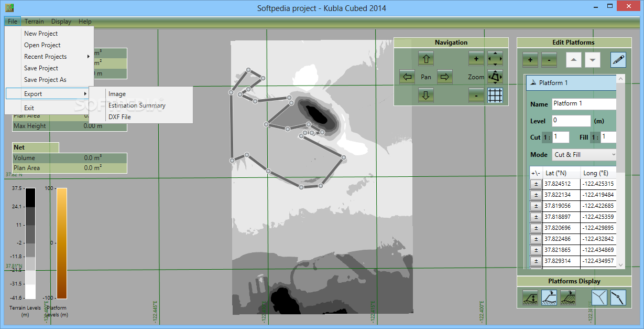Screen dimensions: 644x329
Task: Choose Open Project from File menu
Action: 49,45
